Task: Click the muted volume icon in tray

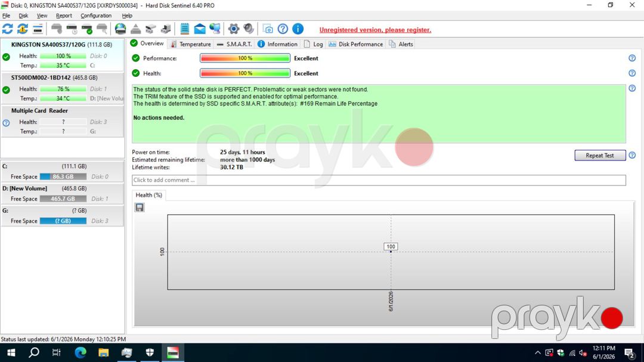Action: click(x=583, y=352)
